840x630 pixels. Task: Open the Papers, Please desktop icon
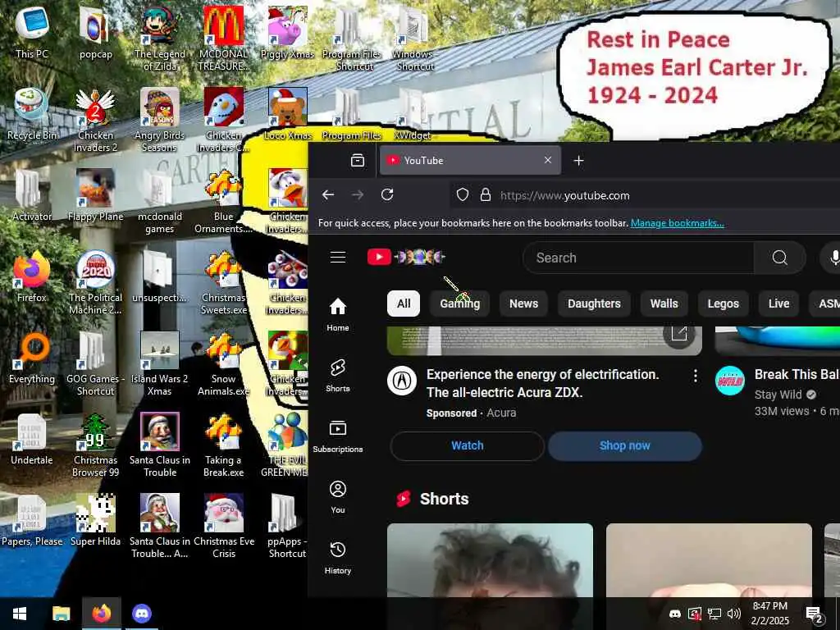[x=32, y=521]
